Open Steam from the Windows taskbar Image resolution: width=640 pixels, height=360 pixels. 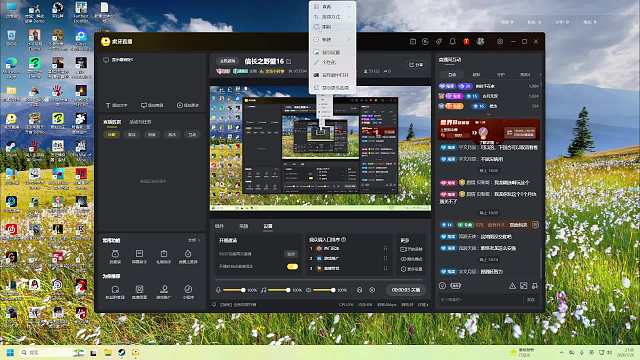click(122, 353)
